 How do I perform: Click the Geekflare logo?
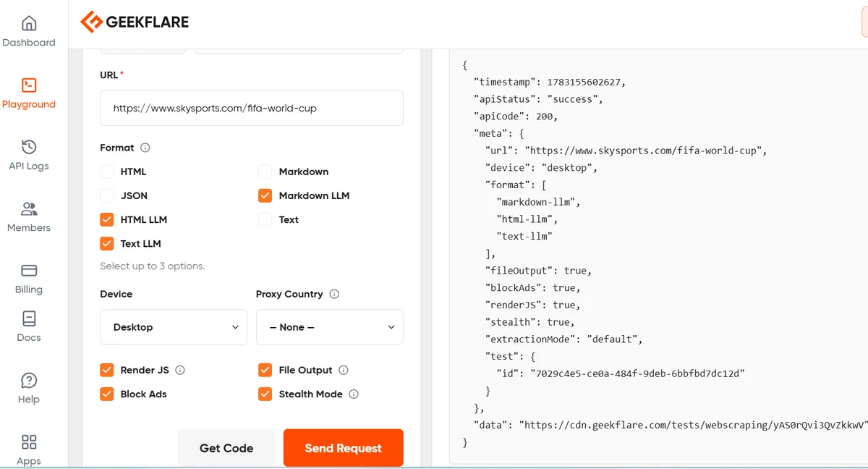[x=135, y=22]
